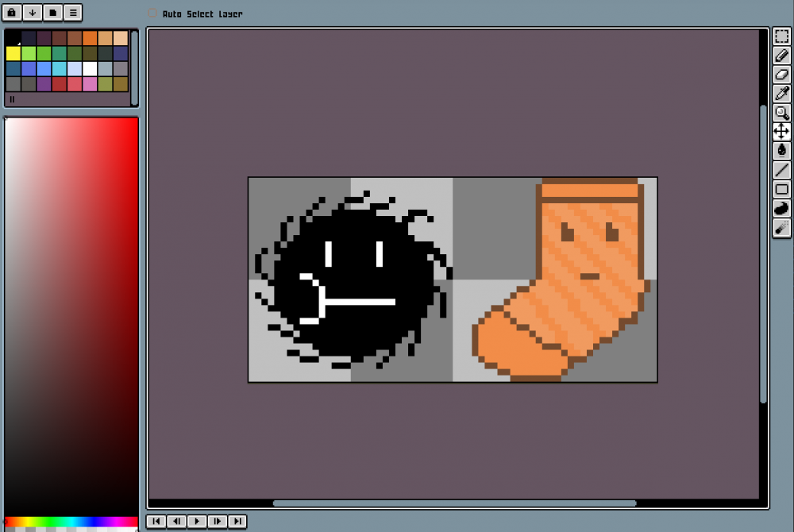The height and width of the screenshot is (532, 794).
Task: Select the Paint Bucket tool
Action: click(x=781, y=150)
